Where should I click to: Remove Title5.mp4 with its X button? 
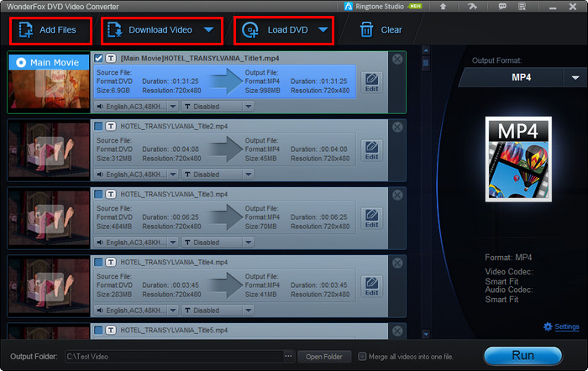pos(397,331)
